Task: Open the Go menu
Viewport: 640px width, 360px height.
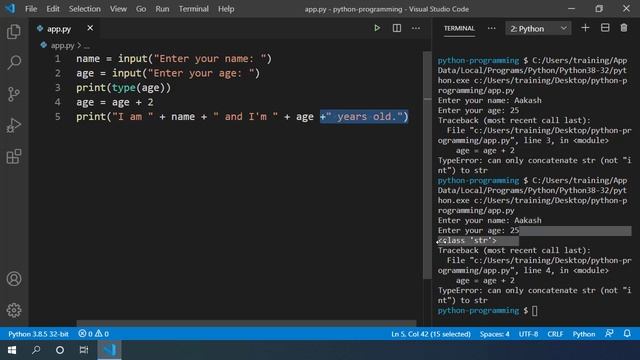Action: tap(141, 9)
